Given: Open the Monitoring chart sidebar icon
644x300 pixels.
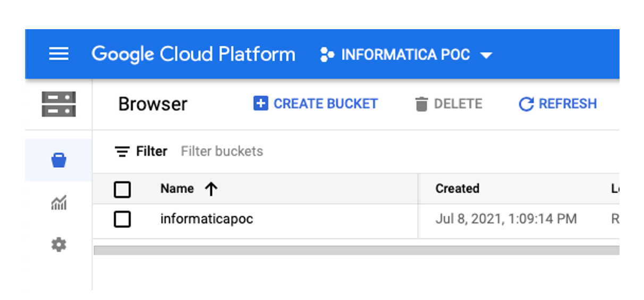Looking at the screenshot, I should coord(58,202).
